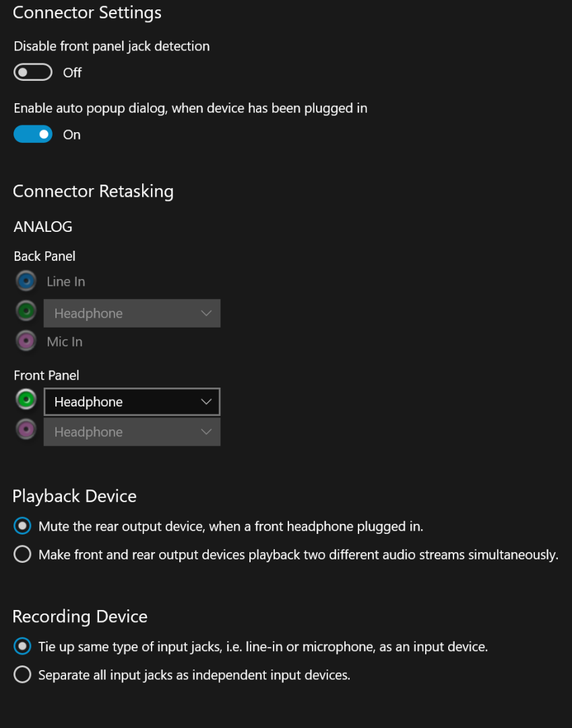Click the green back panel jack icon
This screenshot has height=728, width=572.
coord(26,311)
